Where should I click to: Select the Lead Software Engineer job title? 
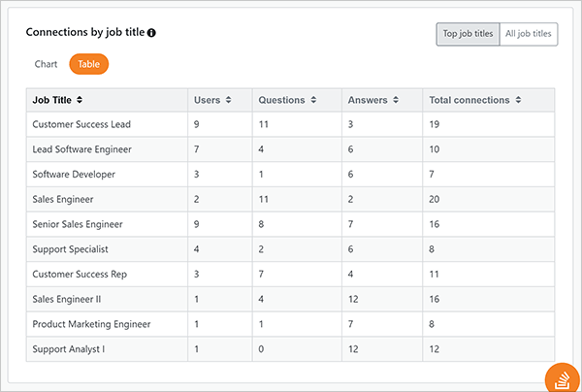point(81,149)
